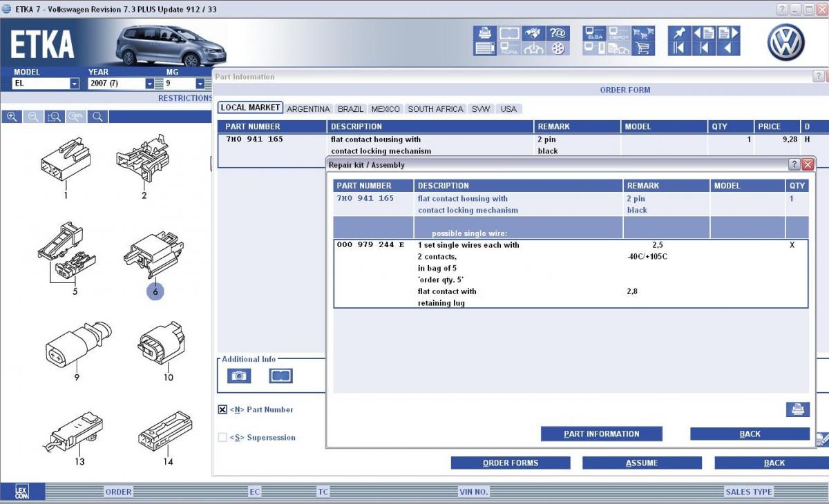Image resolution: width=829 pixels, height=504 pixels.
Task: Expand the MODEL dropdown
Action: click(75, 84)
